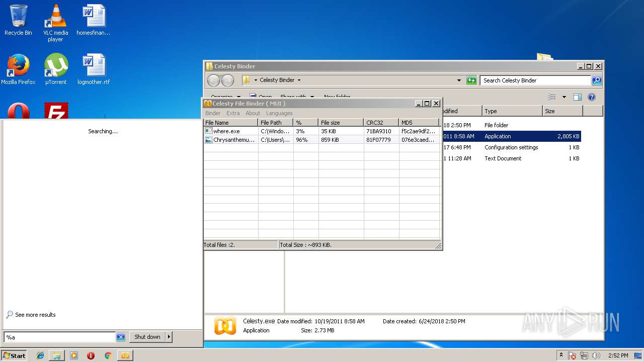Click the Start button
This screenshot has width=644, height=362.
click(x=14, y=355)
